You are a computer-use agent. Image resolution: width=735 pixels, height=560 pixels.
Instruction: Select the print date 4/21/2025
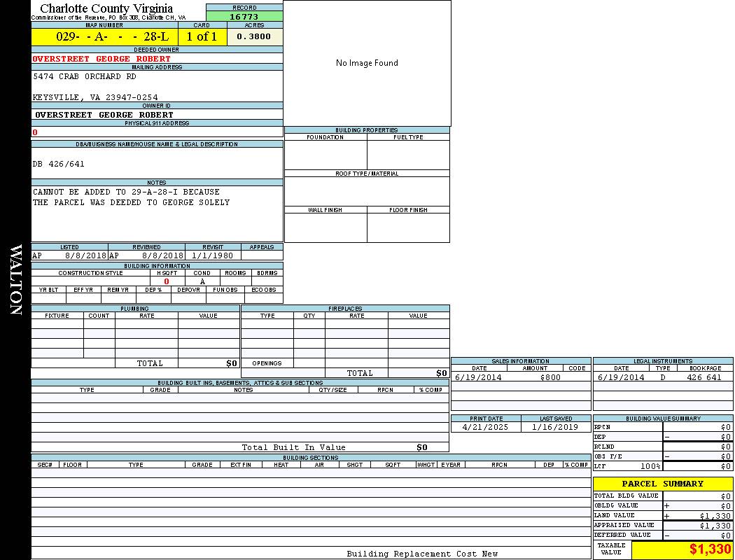click(x=486, y=427)
